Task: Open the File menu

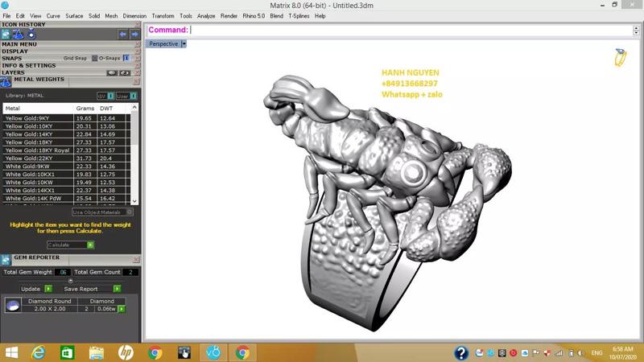Action: pyautogui.click(x=6, y=16)
